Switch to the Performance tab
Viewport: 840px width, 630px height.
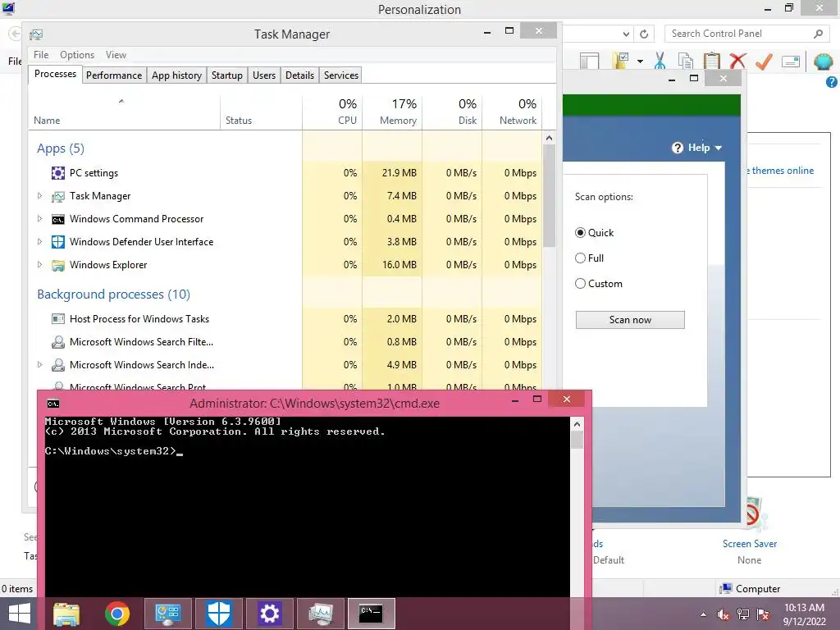point(113,75)
